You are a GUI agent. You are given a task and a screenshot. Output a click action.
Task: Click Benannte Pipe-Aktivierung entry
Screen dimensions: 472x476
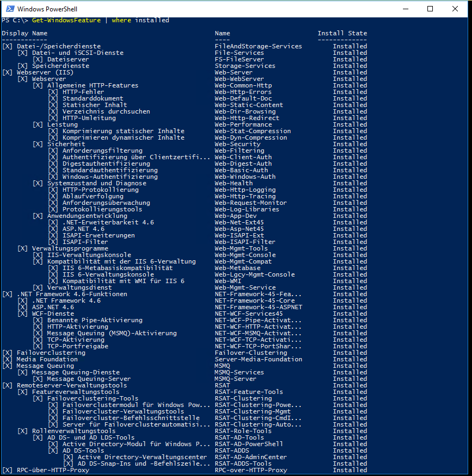click(x=95, y=320)
